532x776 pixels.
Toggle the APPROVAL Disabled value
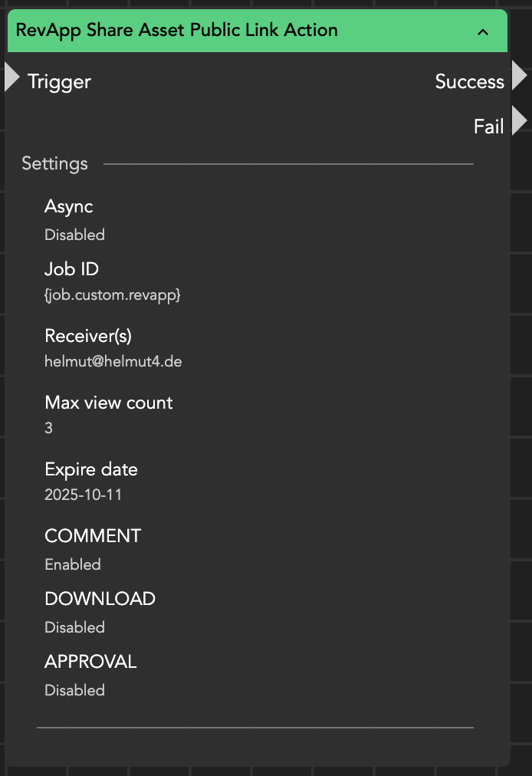pyautogui.click(x=74, y=690)
